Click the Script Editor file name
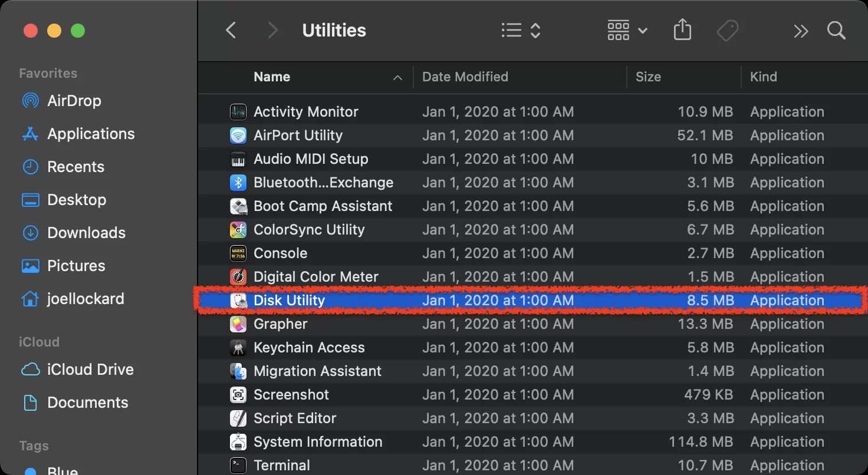The image size is (868, 475). click(295, 418)
